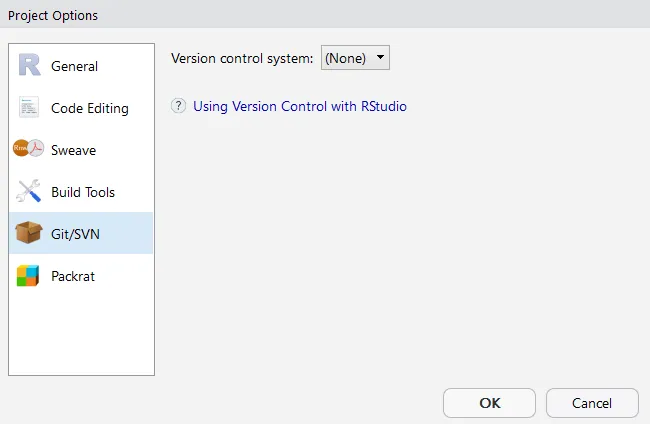Open Using Version Control with RStudio link

point(300,106)
